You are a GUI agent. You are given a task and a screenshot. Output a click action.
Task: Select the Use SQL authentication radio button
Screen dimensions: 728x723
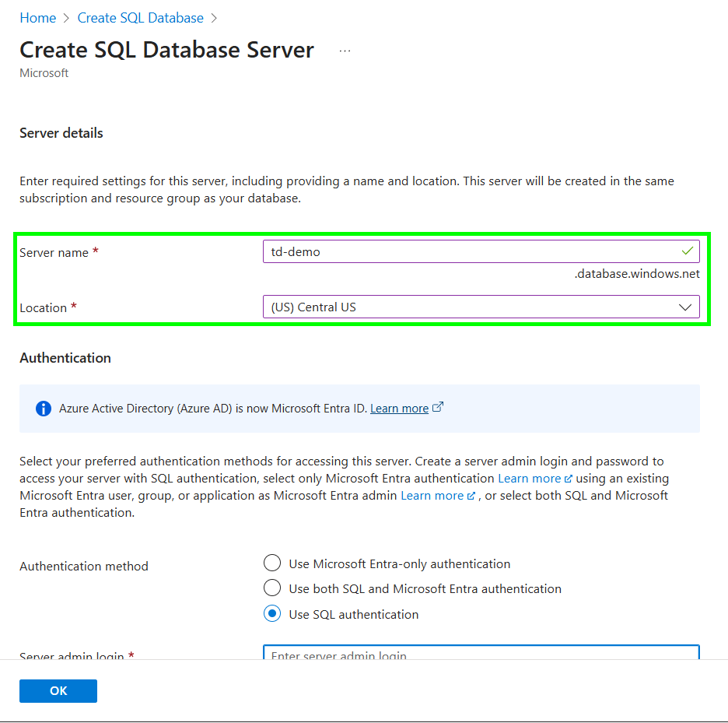(271, 614)
